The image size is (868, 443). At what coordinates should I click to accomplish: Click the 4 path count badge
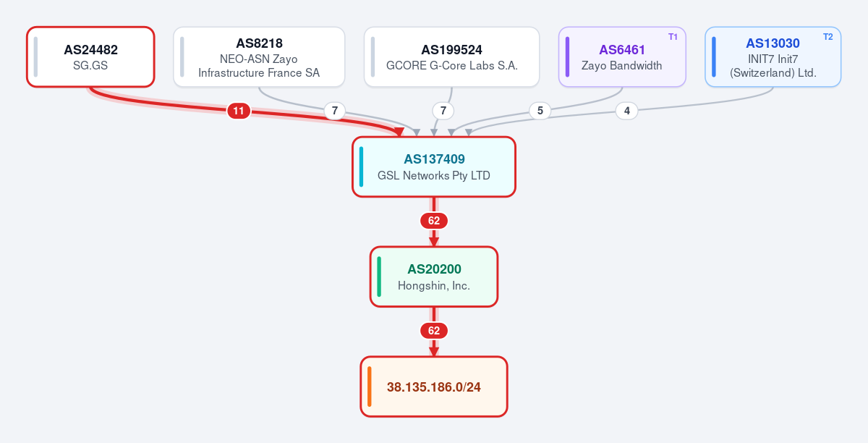click(x=626, y=111)
